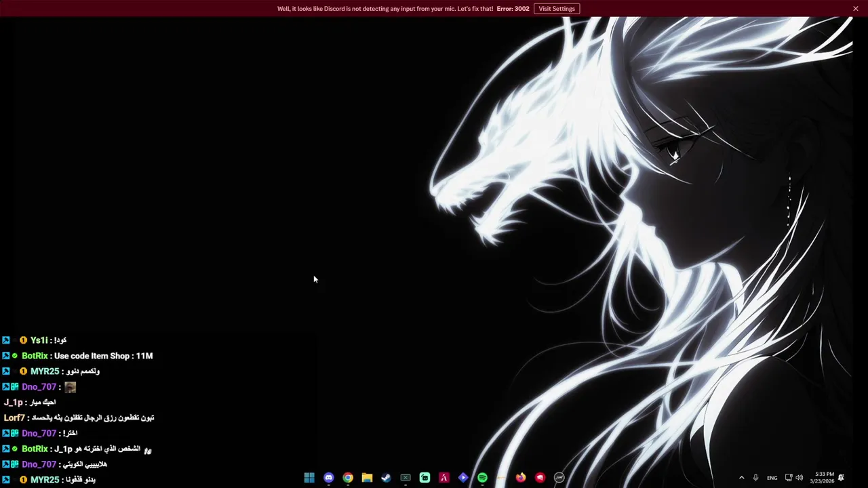868x488 pixels.
Task: Click the green verified badge beside the first BotRix
Action: point(15,356)
